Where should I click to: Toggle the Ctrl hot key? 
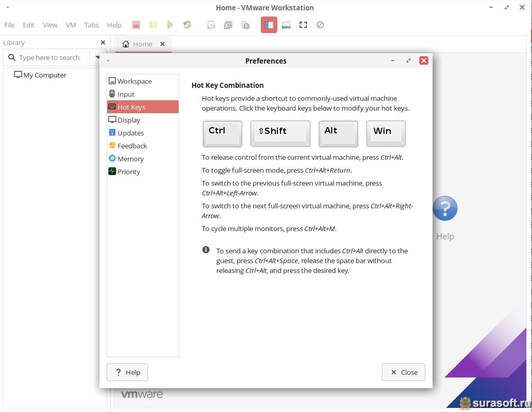pos(222,134)
